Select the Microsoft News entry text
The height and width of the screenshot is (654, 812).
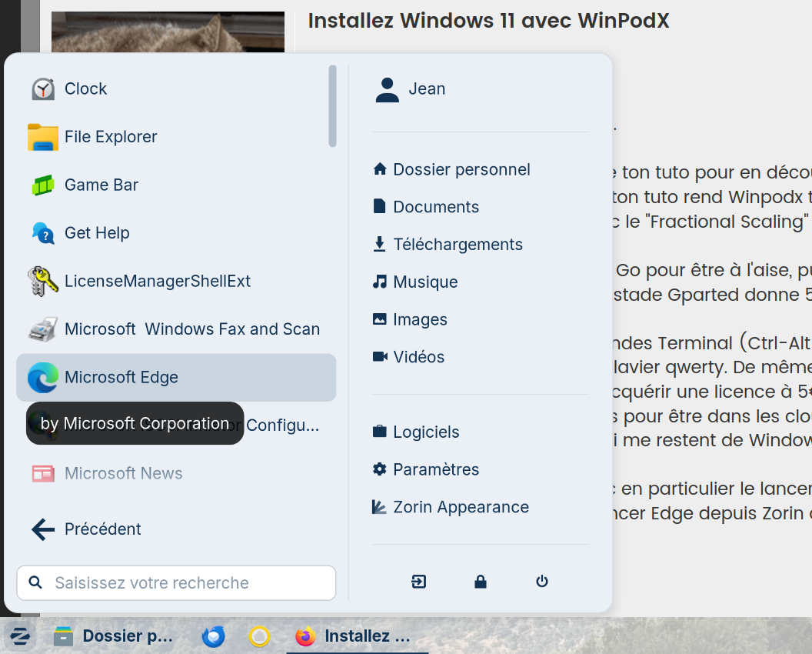123,474
